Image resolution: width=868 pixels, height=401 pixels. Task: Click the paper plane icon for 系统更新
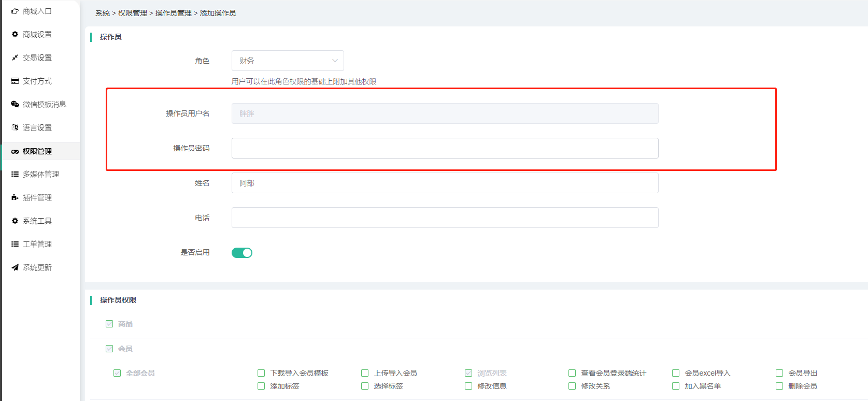click(x=15, y=267)
